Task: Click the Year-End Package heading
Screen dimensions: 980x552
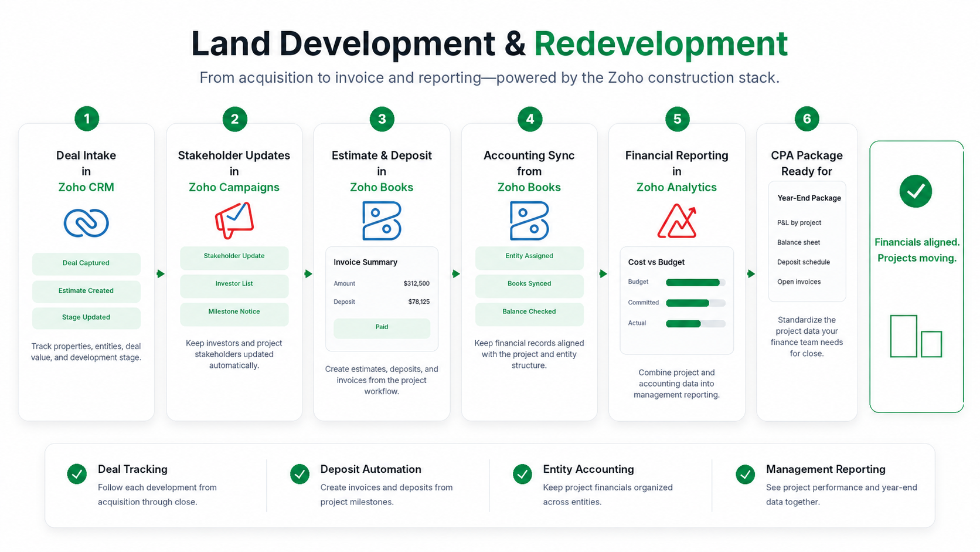Action: [x=809, y=198]
